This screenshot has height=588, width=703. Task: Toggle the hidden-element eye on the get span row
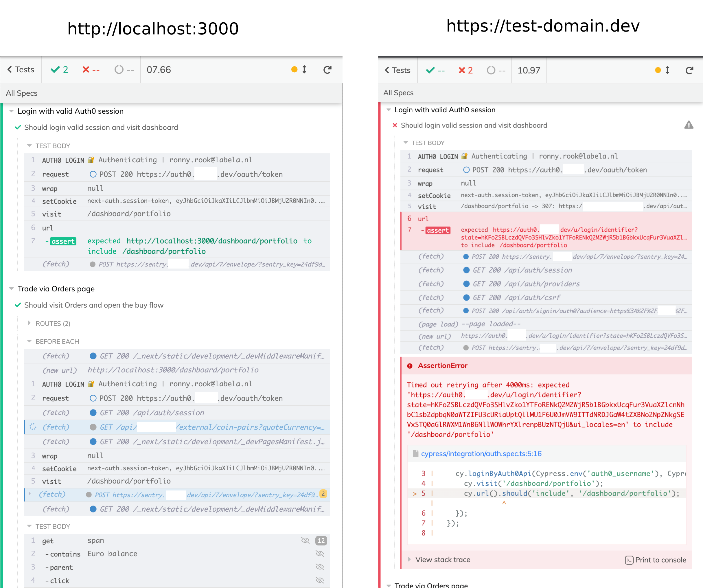306,541
